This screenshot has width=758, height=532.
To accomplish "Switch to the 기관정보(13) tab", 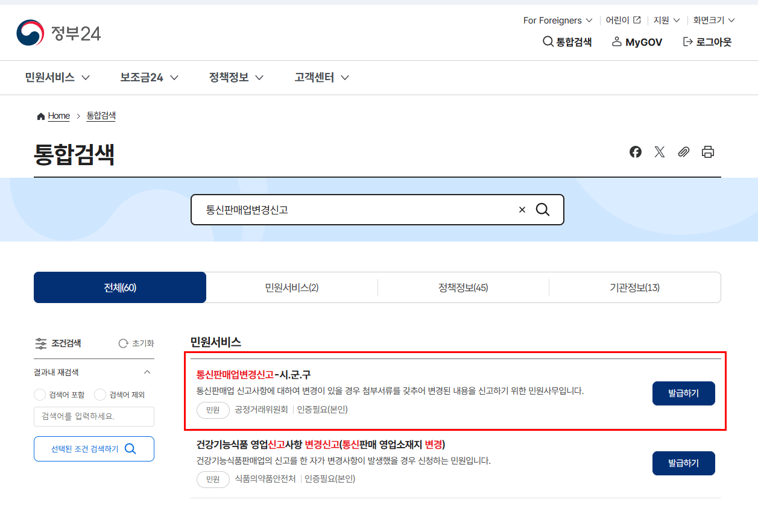I will (x=634, y=287).
